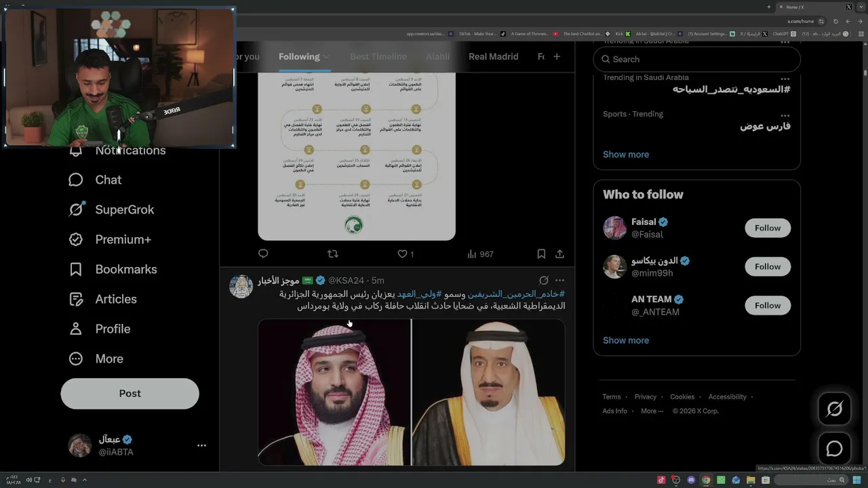This screenshot has height=488, width=868.
Task: Click the Premium+ checkmark icon
Action: click(76, 239)
